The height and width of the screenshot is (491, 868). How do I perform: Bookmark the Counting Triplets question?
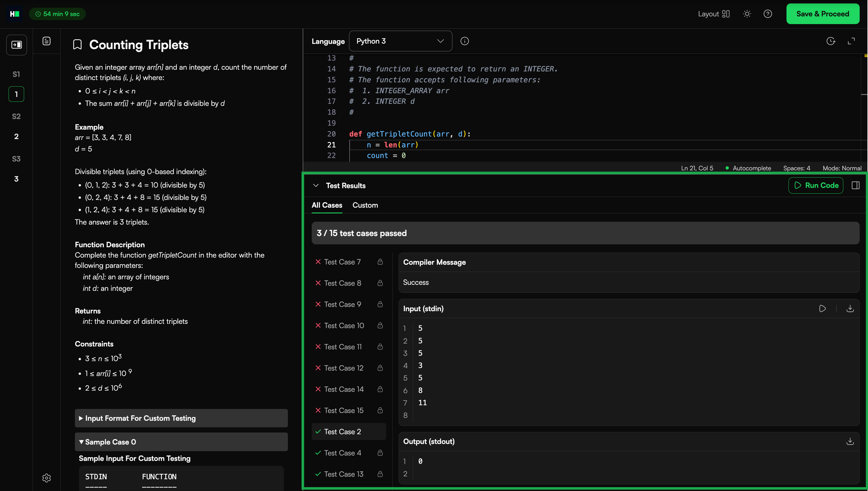coord(77,44)
